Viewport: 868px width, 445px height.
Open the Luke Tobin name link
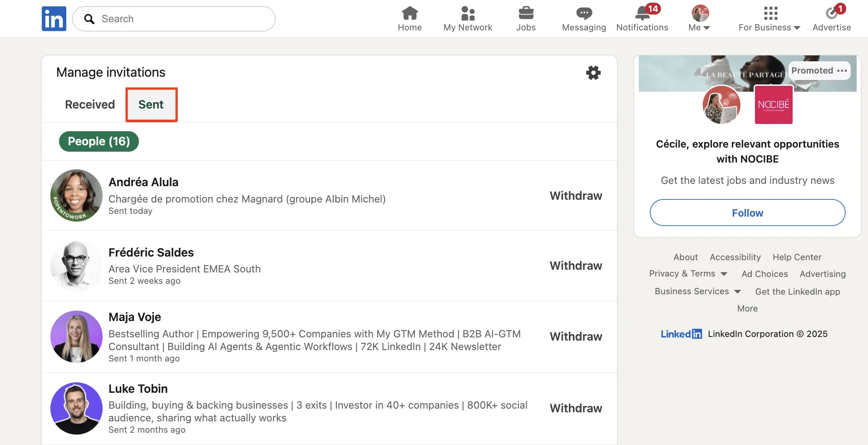[x=138, y=389]
